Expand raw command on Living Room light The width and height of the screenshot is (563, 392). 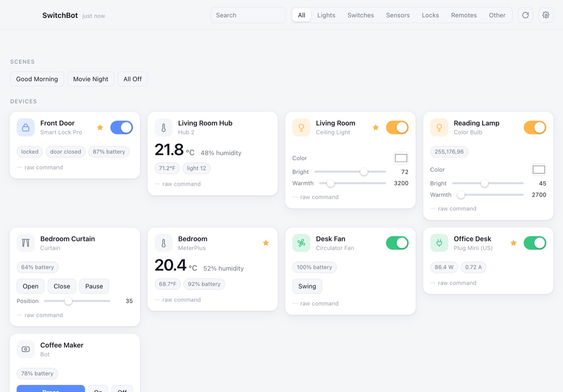click(x=316, y=197)
